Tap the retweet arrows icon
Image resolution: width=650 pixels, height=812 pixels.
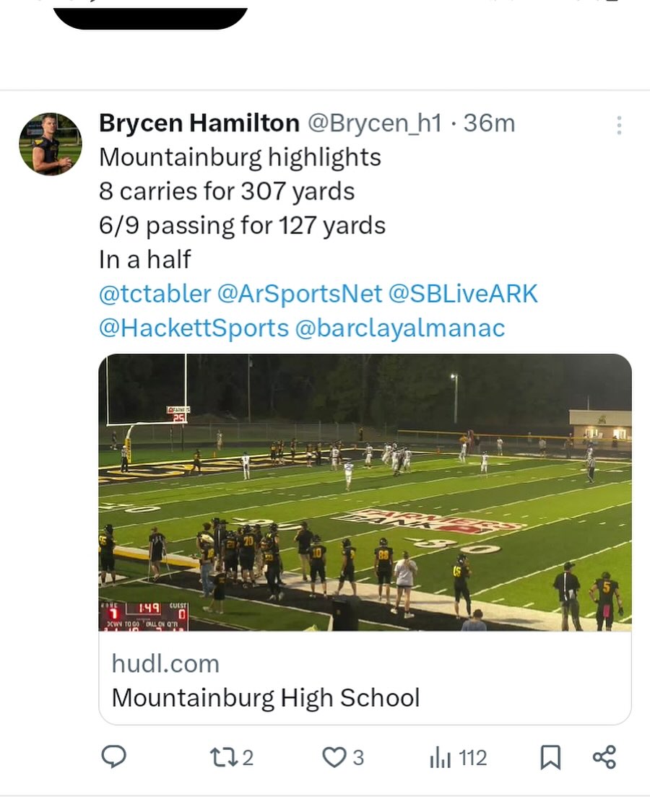220,757
